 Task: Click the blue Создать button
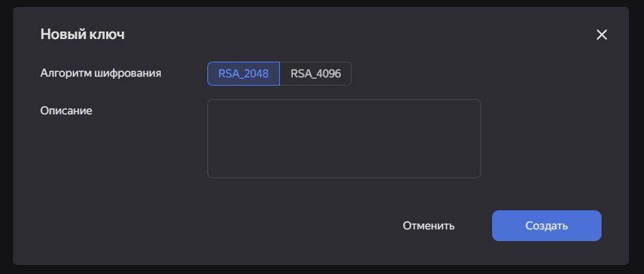(546, 225)
